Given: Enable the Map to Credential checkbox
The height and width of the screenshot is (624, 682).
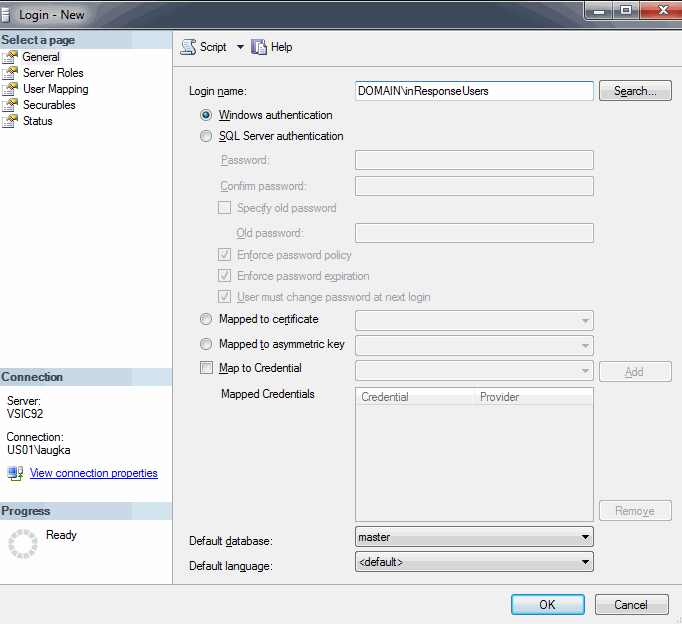Looking at the screenshot, I should pyautogui.click(x=206, y=368).
